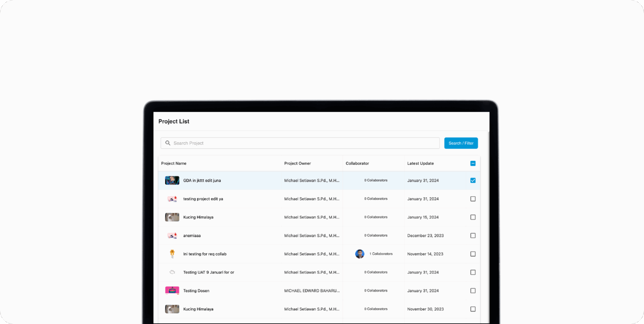Check the anemiaaa row checkbox

click(x=473, y=236)
